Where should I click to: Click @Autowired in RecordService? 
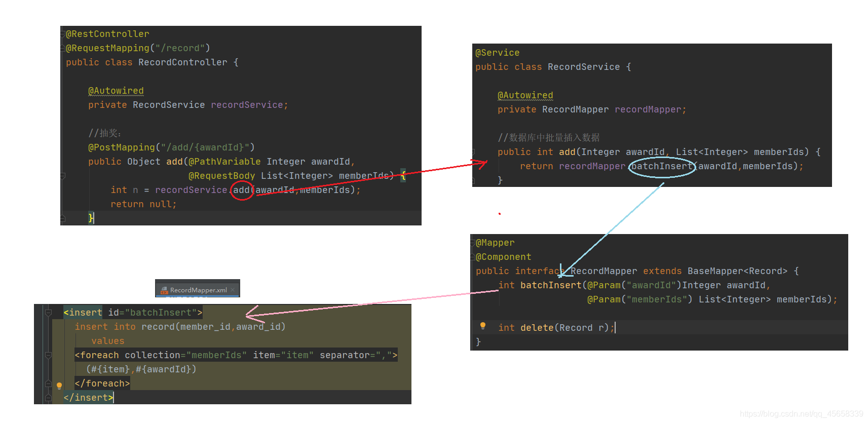click(x=525, y=95)
